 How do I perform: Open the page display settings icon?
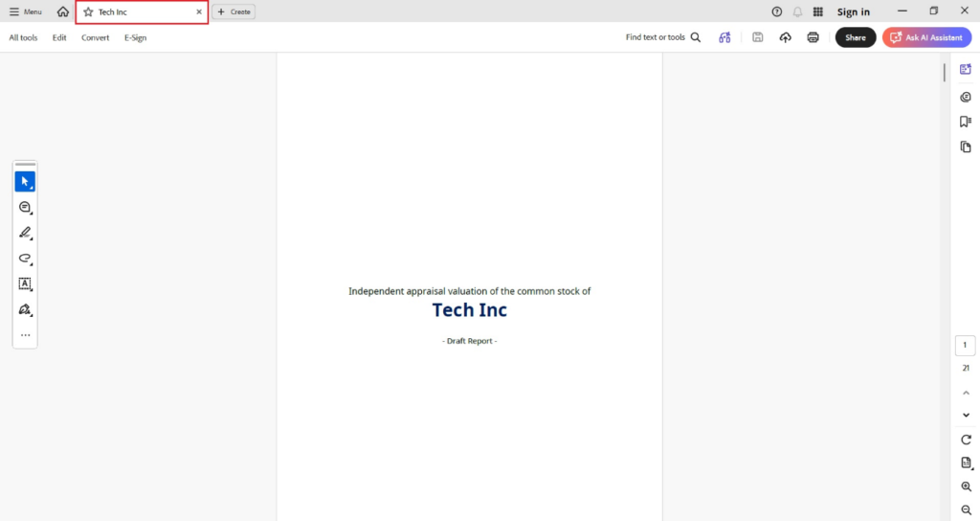(966, 463)
